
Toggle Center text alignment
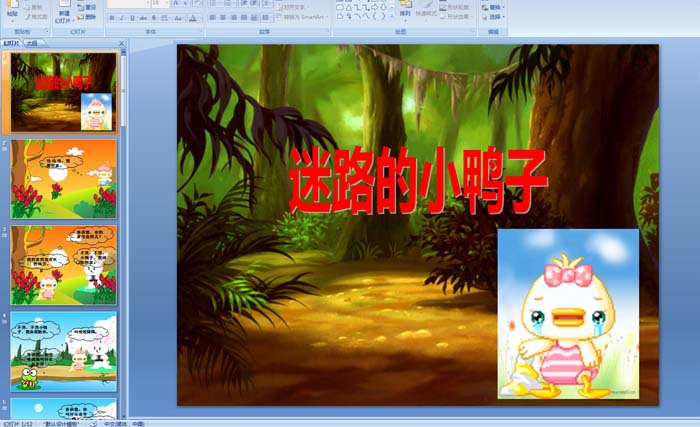[x=223, y=17]
